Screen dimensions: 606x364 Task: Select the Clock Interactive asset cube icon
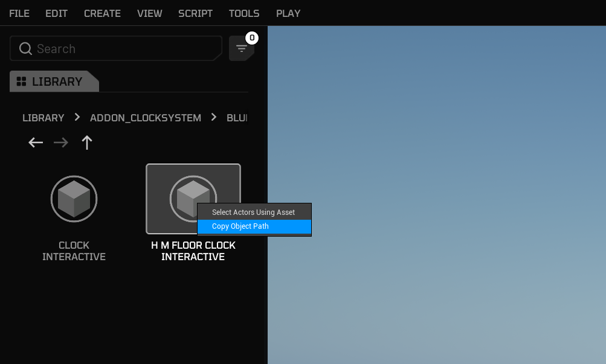tap(74, 199)
